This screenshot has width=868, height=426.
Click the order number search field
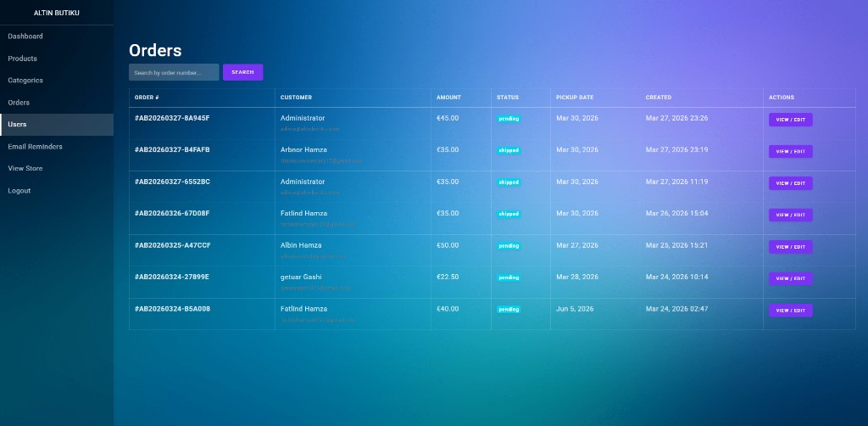tap(174, 72)
